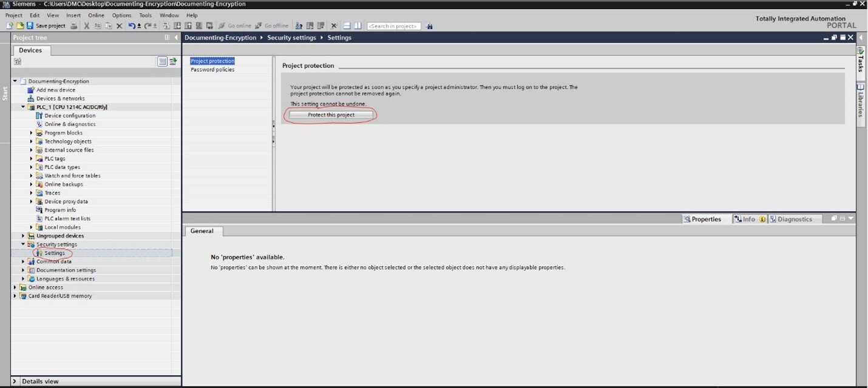Click the New project toolbar icon
This screenshot has width=868, height=388.
[9, 26]
